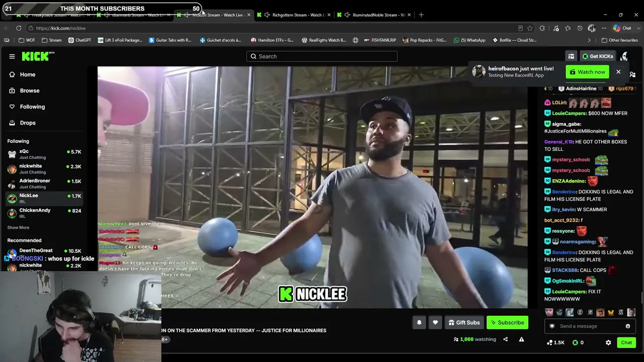Open the Guitar Tabs bookmark
The height and width of the screenshot is (362, 644).
click(x=170, y=40)
